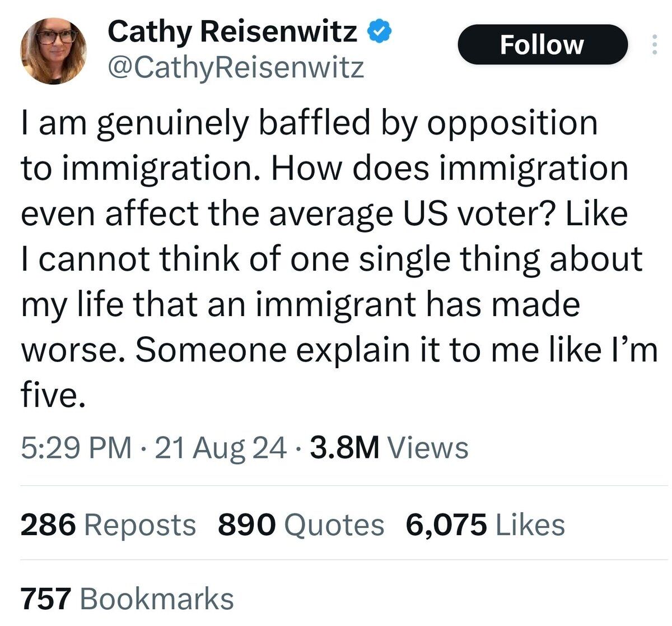Click the 5:29 PM timestamp
Screen dimensions: 672x626
pyautogui.click(x=76, y=448)
